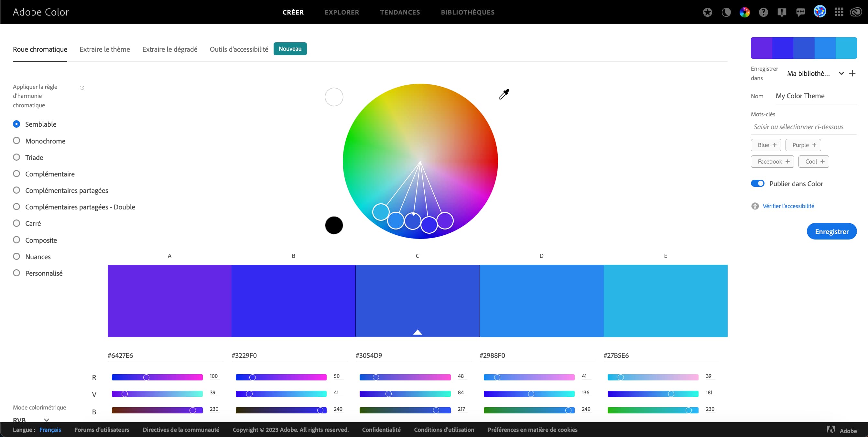The image size is (868, 437).
Task: Click the harmony rule info icon
Action: (x=82, y=88)
